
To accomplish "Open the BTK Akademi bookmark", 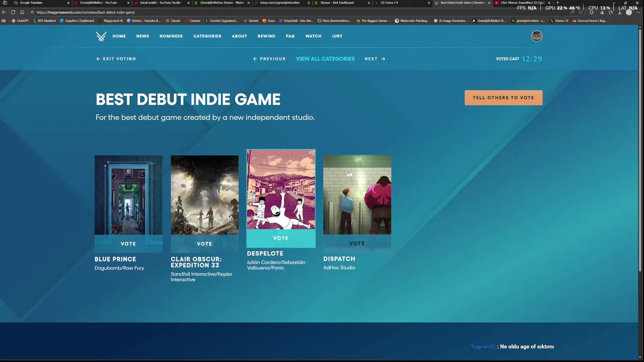I will coord(44,21).
